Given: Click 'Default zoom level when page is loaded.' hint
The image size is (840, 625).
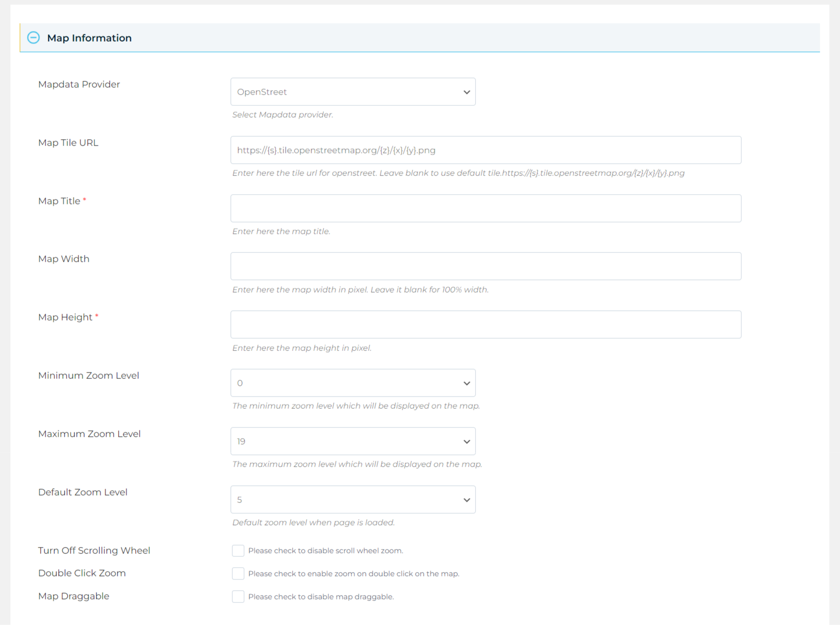Looking at the screenshot, I should pos(313,523).
